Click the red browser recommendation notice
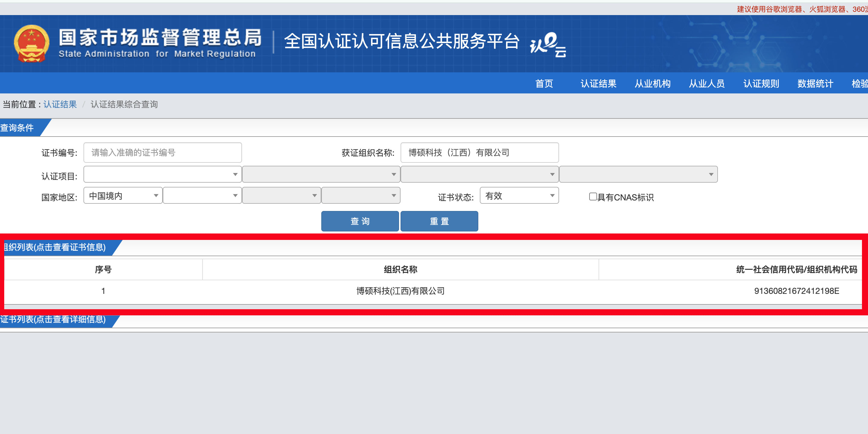 tap(802, 9)
